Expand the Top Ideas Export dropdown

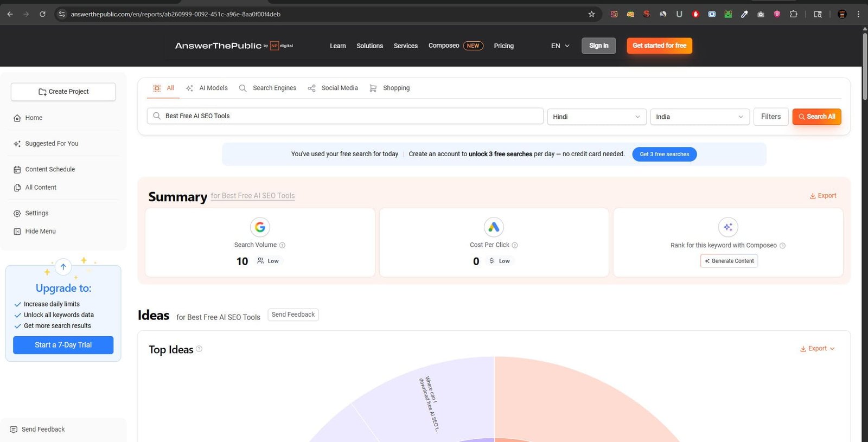point(818,349)
